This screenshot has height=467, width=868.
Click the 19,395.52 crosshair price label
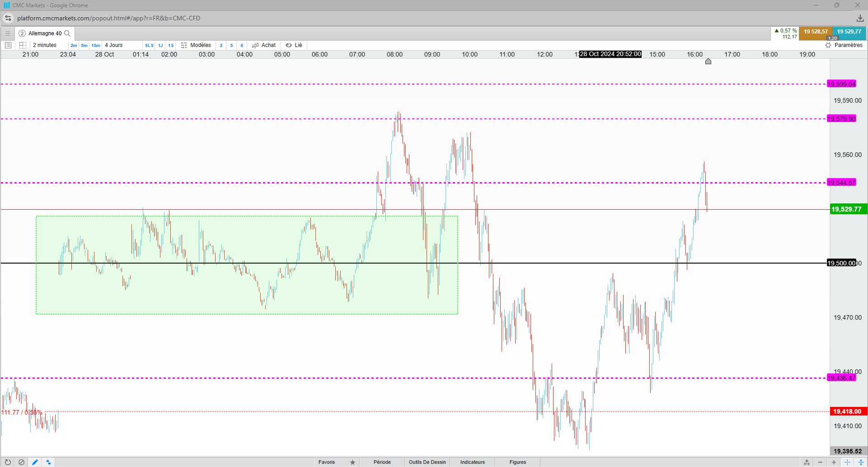[849, 451]
